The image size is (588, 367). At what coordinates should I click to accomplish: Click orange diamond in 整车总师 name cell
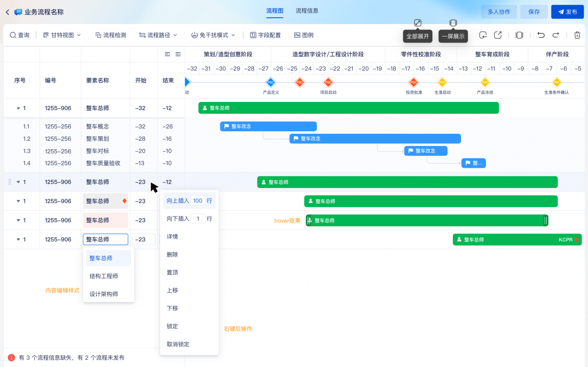coord(124,201)
